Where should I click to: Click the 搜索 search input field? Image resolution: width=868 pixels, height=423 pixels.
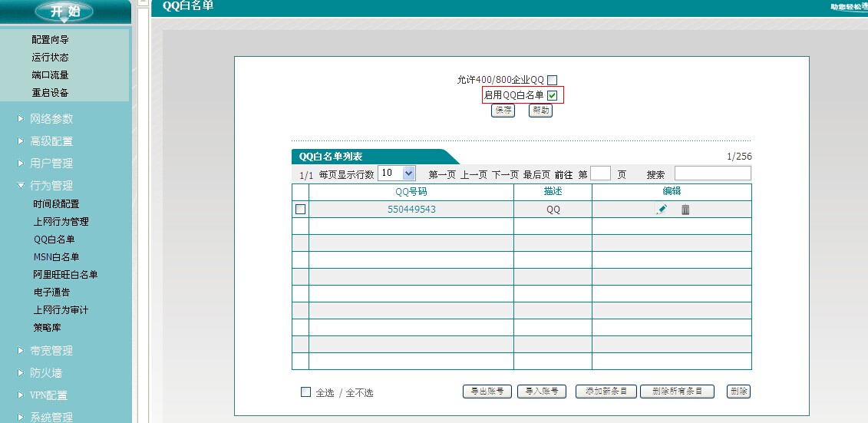[713, 173]
